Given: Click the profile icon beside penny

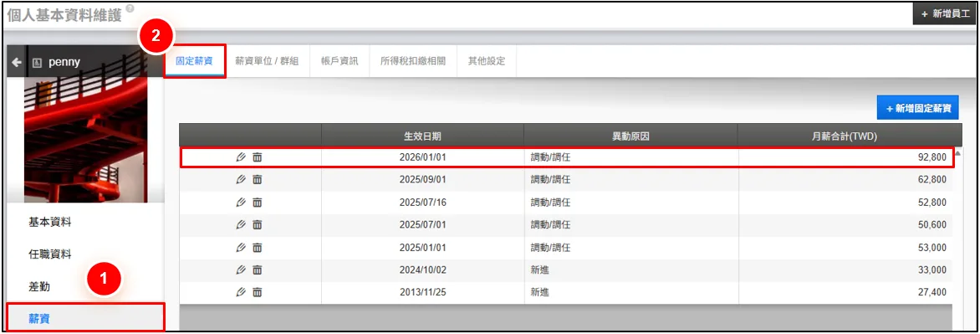Looking at the screenshot, I should 37,63.
